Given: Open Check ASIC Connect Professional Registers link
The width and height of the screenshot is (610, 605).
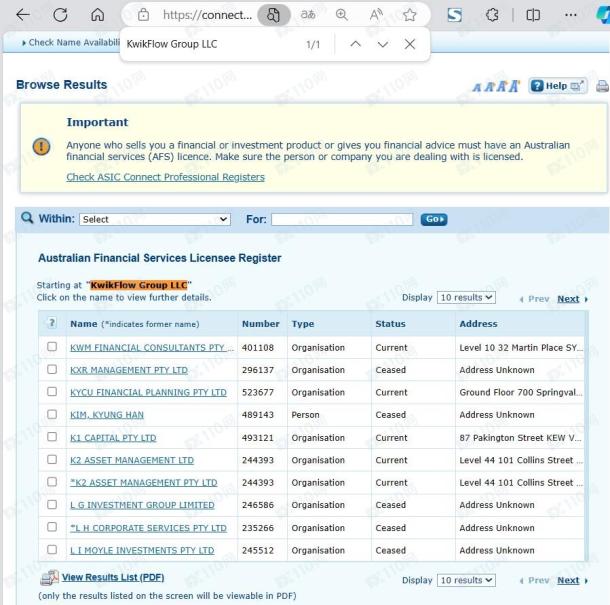Looking at the screenshot, I should 165,177.
